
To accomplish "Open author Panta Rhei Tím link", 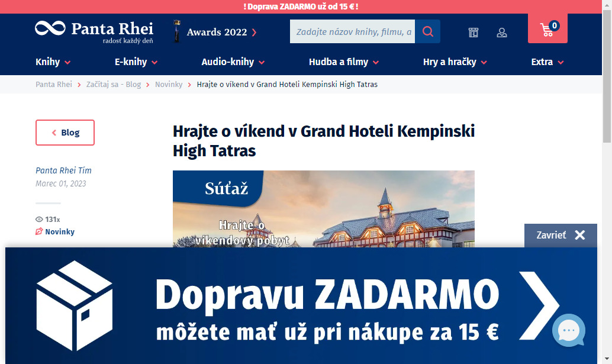I will point(63,170).
